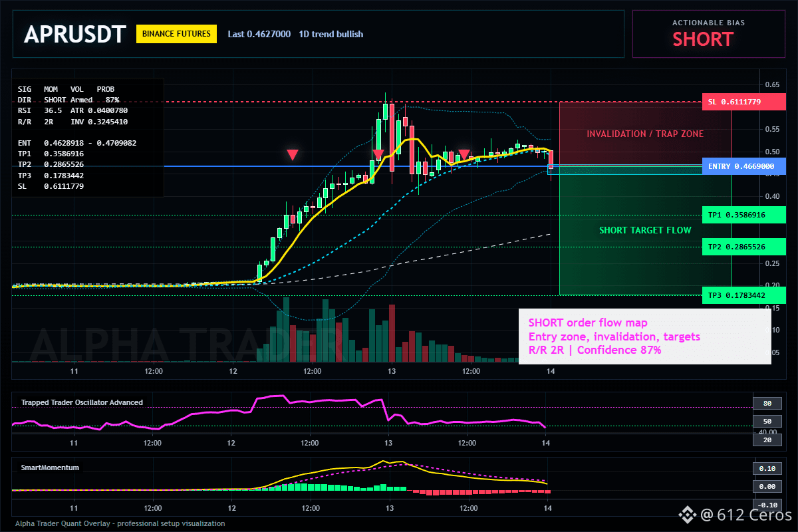Click the oscillator 80 level label

(767, 403)
